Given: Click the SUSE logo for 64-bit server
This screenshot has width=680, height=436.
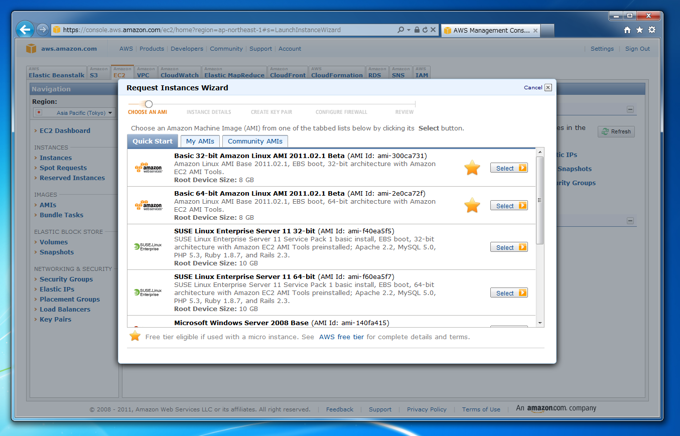Looking at the screenshot, I should click(148, 292).
